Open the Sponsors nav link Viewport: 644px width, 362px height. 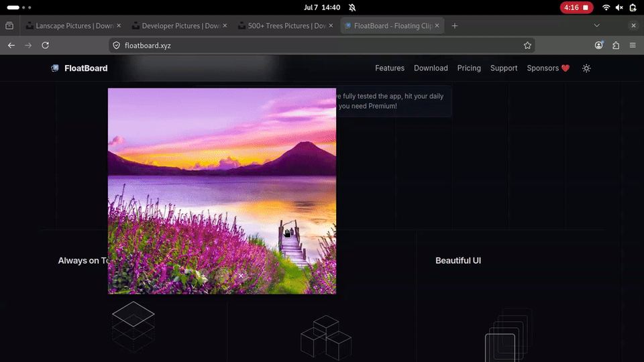[x=548, y=68]
